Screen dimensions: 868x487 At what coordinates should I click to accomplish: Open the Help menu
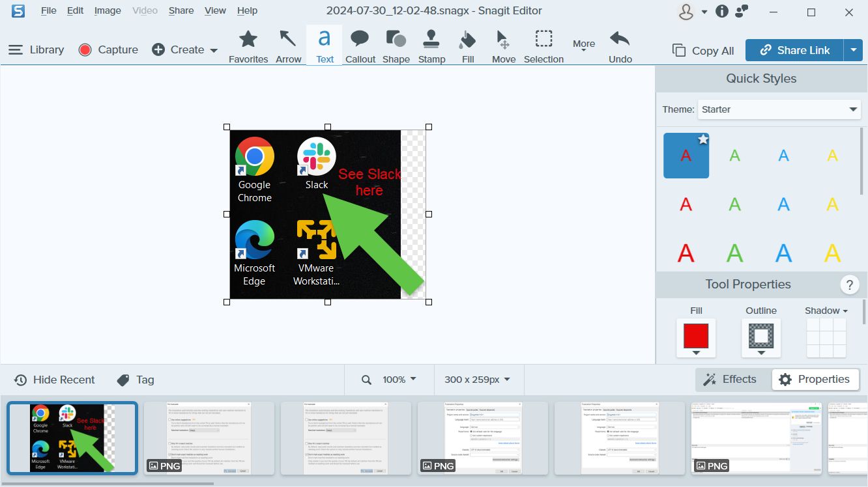coord(247,10)
